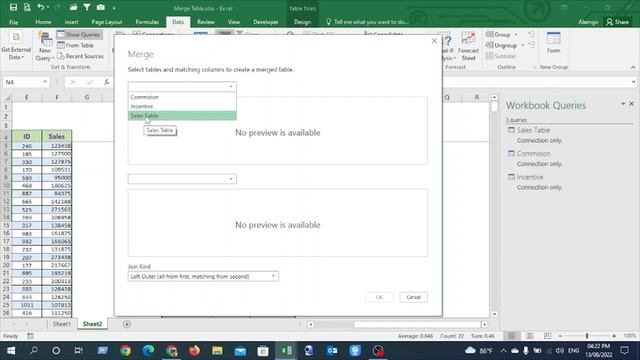Choose Commision from the table list

(182, 97)
